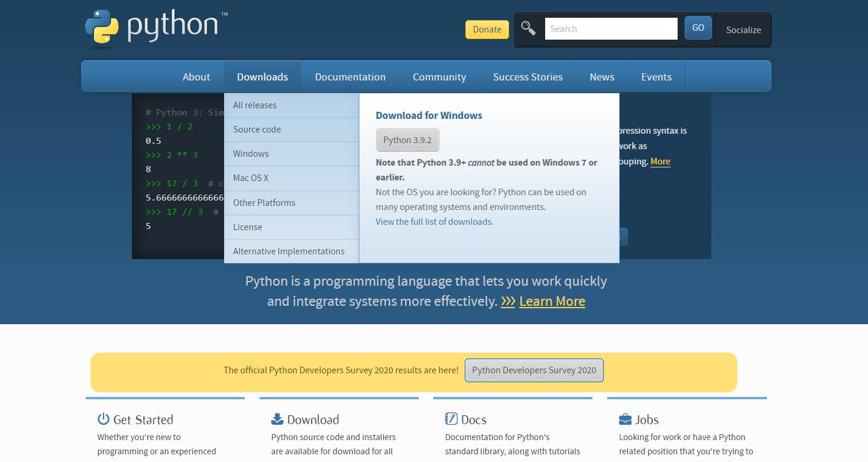Screen dimensions: 868x462
Task: Select Source code in Downloads submenu
Action: pos(292,130)
